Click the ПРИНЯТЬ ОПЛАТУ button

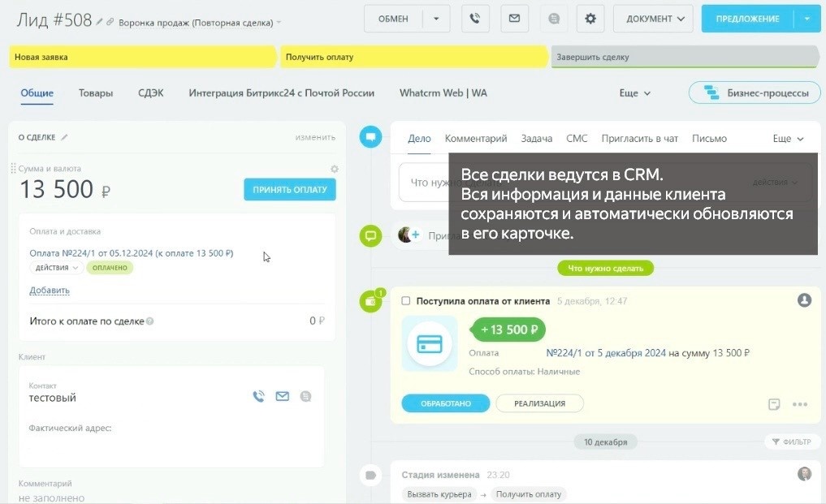pos(290,190)
